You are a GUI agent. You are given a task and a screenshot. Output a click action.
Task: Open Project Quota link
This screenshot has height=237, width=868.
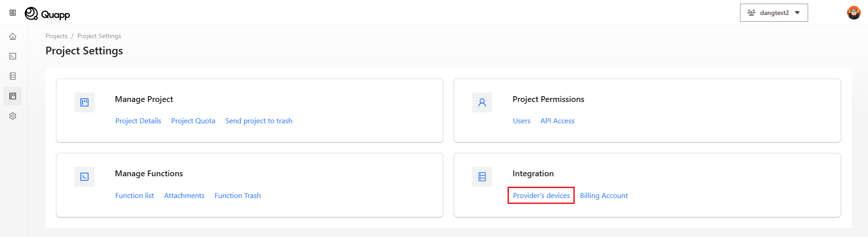(193, 121)
